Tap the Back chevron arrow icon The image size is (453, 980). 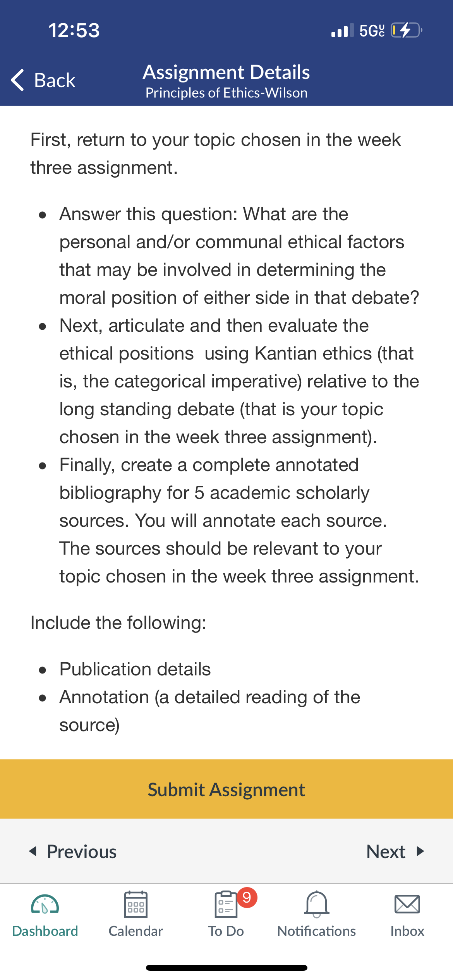(17, 80)
